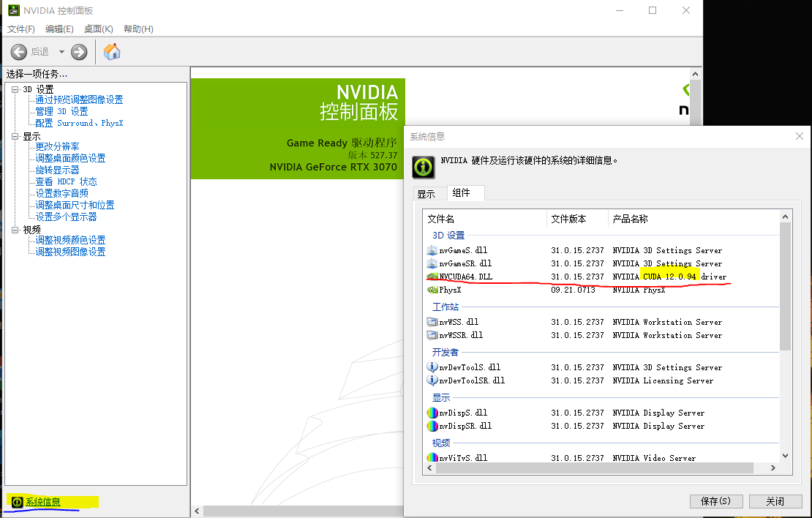Image resolution: width=812 pixels, height=518 pixels.
Task: Click the Back arrow toolbar icon
Action: 18,52
